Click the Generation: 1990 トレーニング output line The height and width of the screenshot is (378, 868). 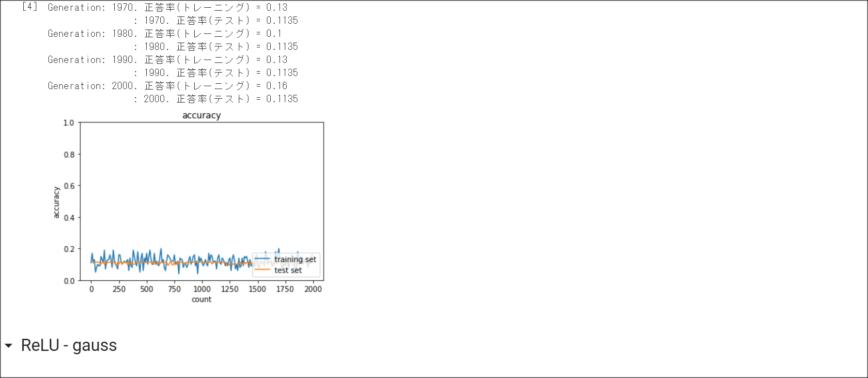168,60
